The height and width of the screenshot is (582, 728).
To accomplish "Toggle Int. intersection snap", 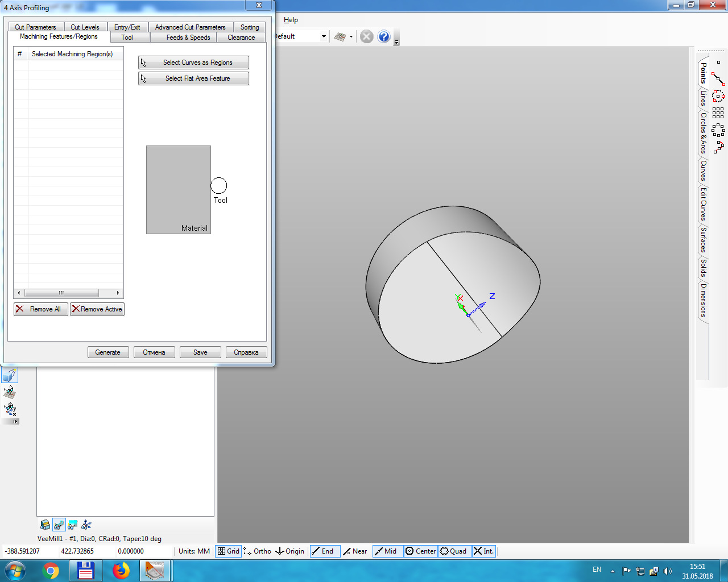I will [x=484, y=551].
